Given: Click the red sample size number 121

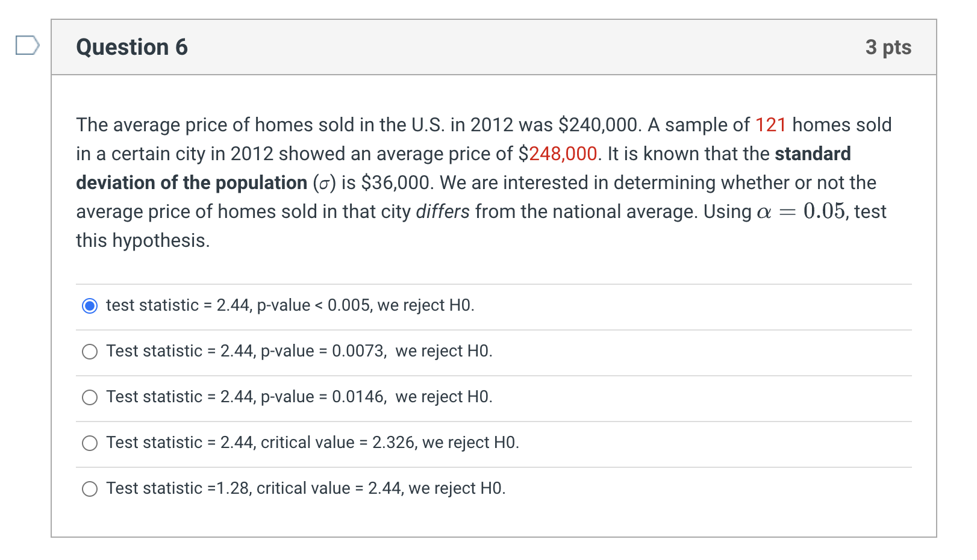Looking at the screenshot, I should 771,125.
